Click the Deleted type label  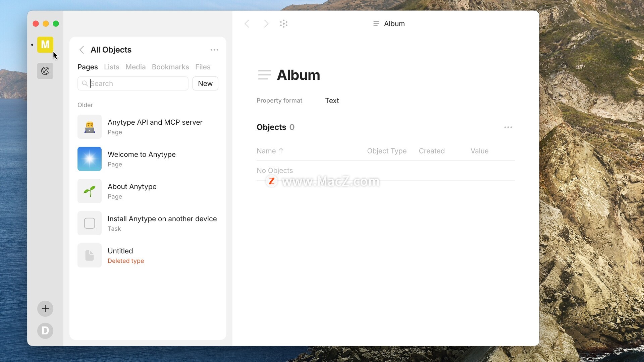pos(126,261)
